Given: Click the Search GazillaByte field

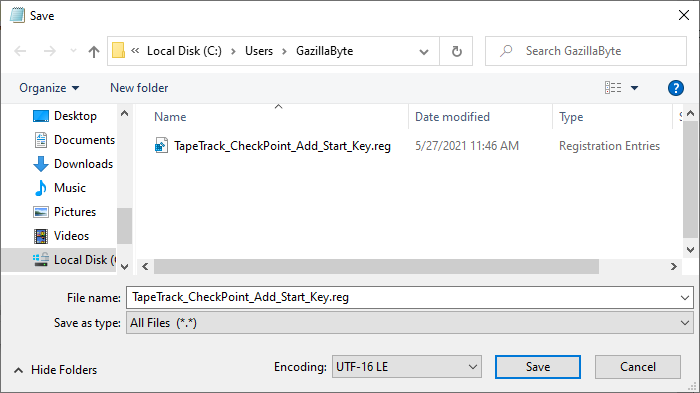Looking at the screenshot, I should pyautogui.click(x=586, y=51).
